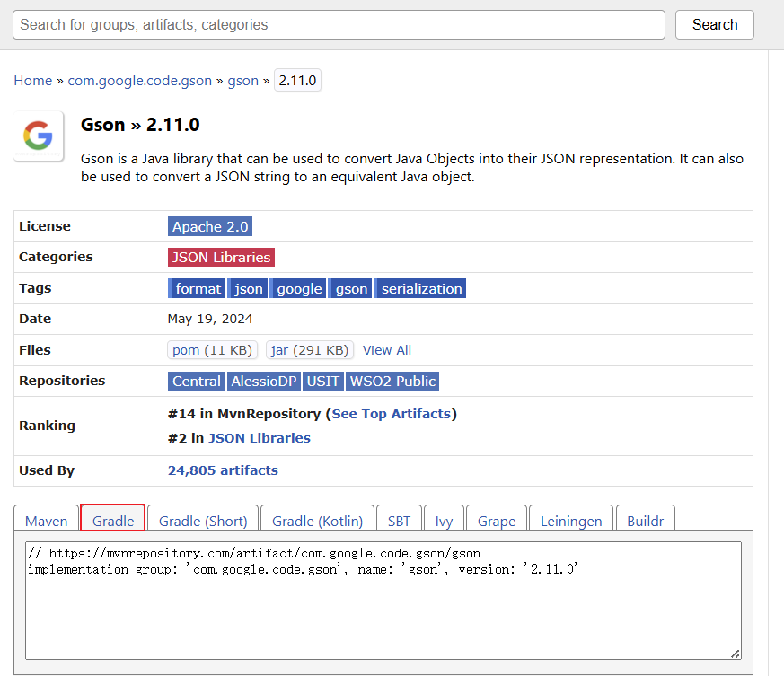This screenshot has height=676, width=784.
Task: Open the 24,805 artifacts link
Action: (223, 470)
